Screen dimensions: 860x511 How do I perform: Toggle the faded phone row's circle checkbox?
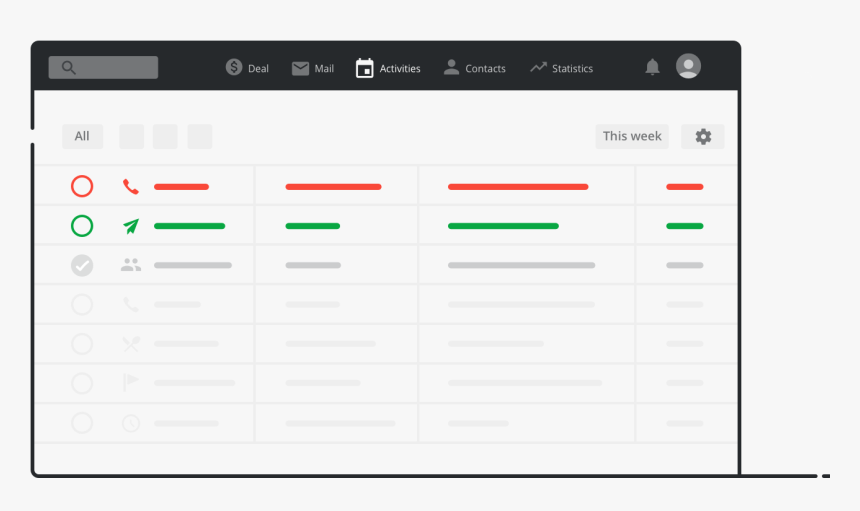click(x=82, y=304)
